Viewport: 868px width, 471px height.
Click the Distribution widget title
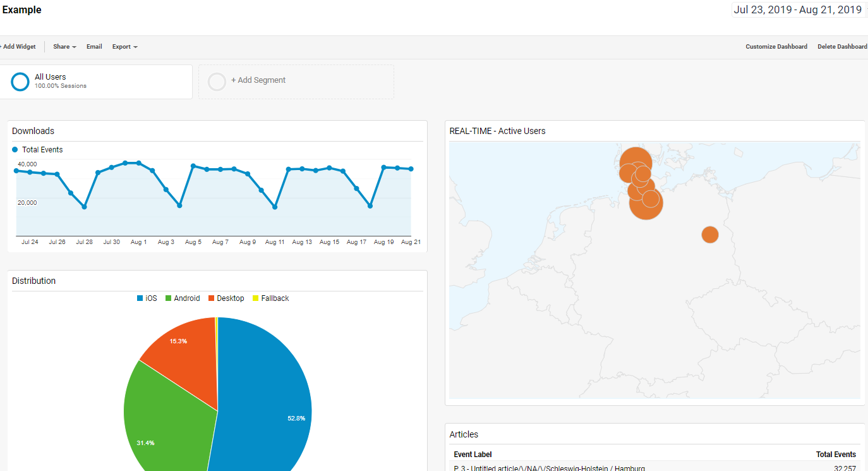click(x=33, y=281)
